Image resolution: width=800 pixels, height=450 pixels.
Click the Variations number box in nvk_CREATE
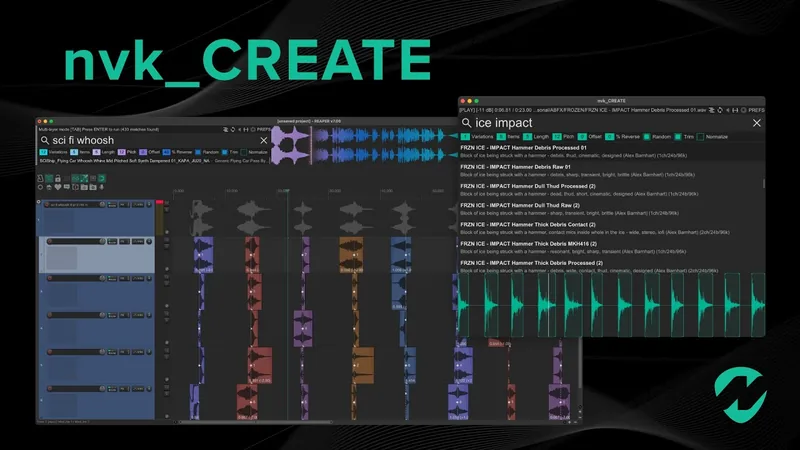(465, 137)
